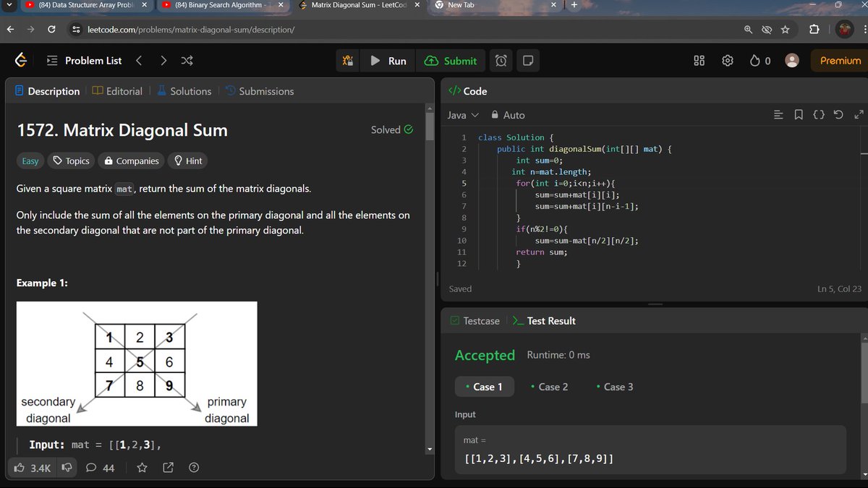Toggle the Auto lock setting
The height and width of the screenshot is (488, 868).
click(x=508, y=115)
